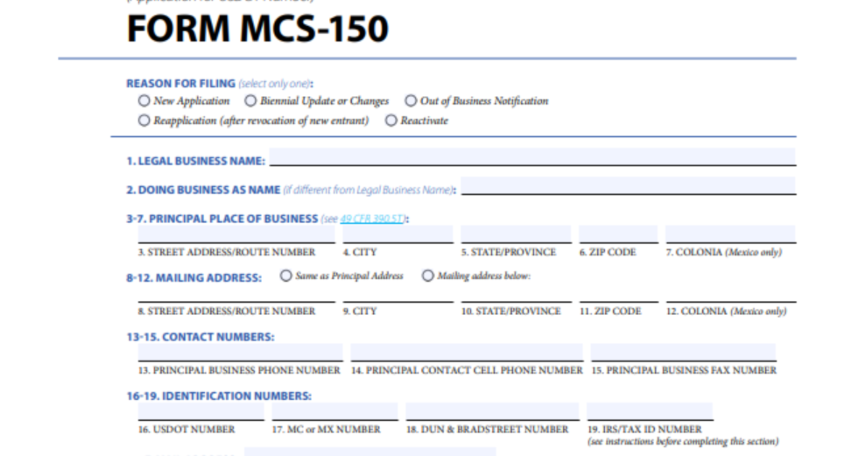Open the 49 CFR 390.5T link
This screenshot has height=456, width=868.
click(x=372, y=219)
